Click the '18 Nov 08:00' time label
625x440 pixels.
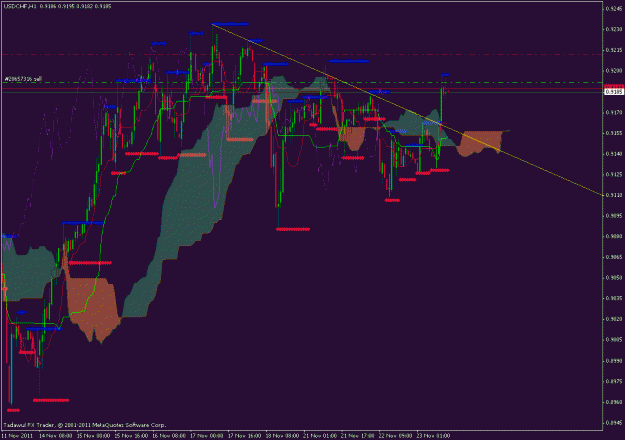point(282,436)
